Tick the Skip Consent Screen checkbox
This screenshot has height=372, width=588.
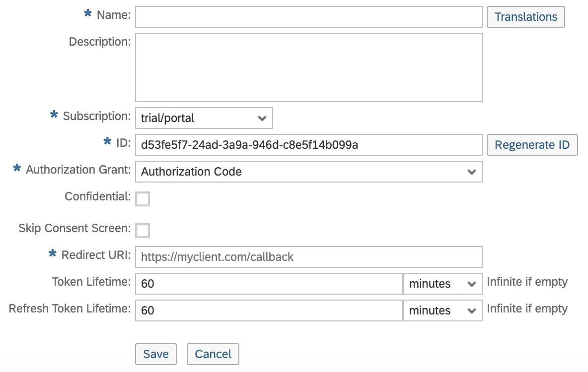click(143, 230)
